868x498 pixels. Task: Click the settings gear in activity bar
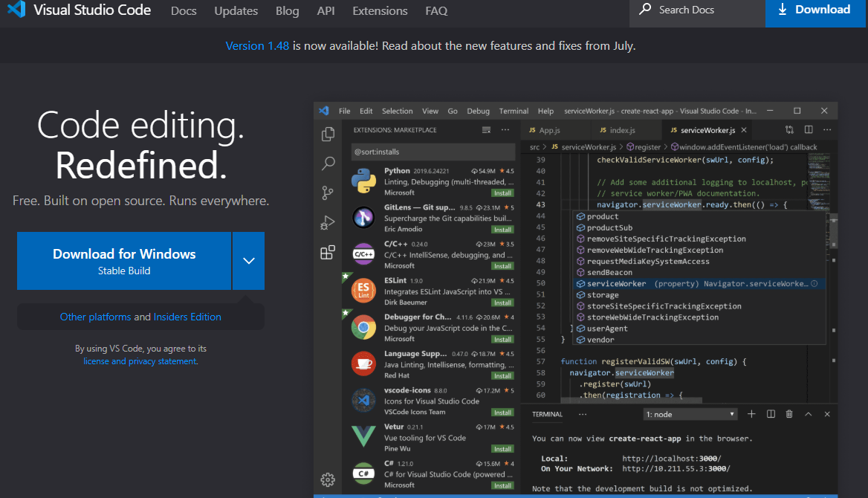[328, 479]
